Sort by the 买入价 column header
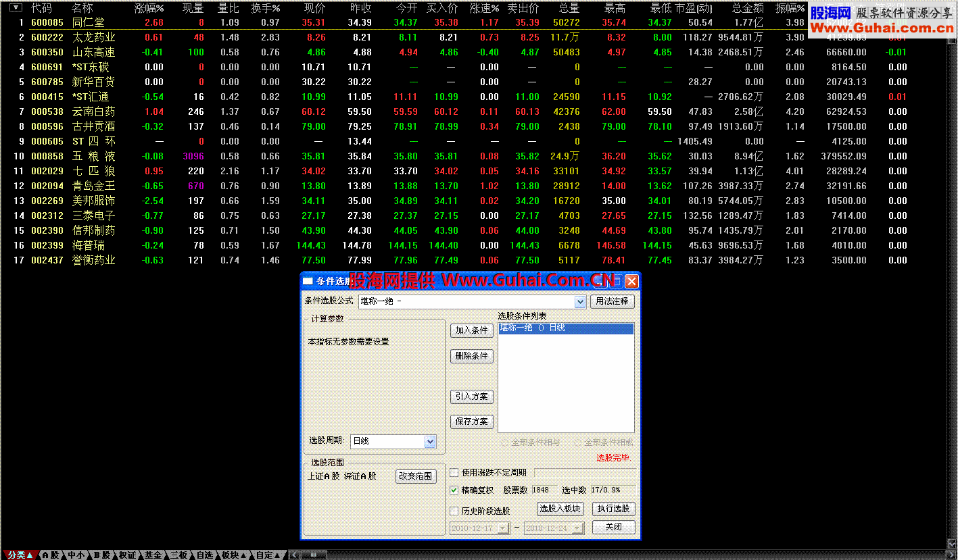 [x=442, y=8]
